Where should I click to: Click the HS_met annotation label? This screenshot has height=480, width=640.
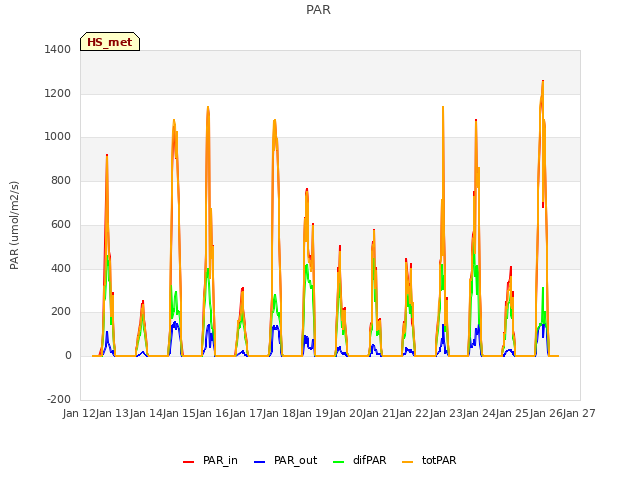coord(110,42)
